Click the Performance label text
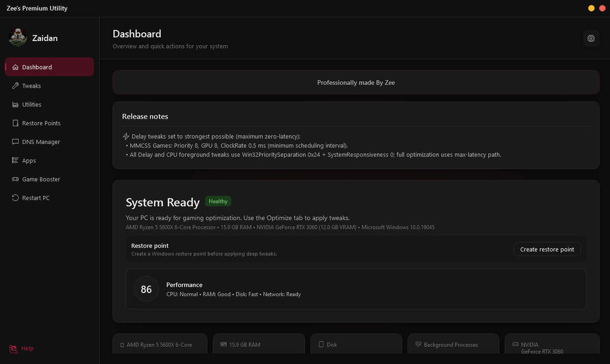 click(184, 285)
